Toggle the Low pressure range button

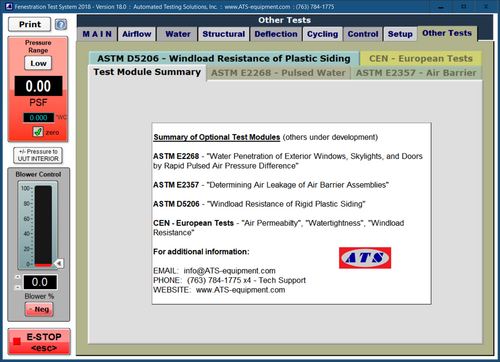[x=38, y=63]
